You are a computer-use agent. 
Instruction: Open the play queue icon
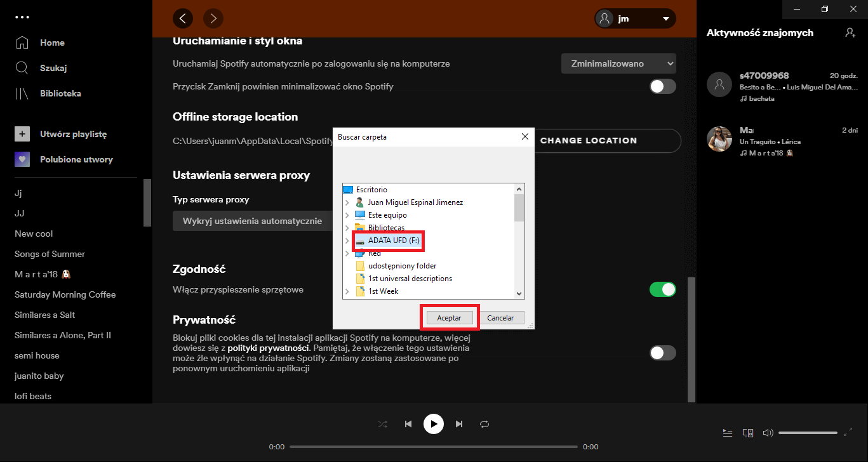click(728, 433)
